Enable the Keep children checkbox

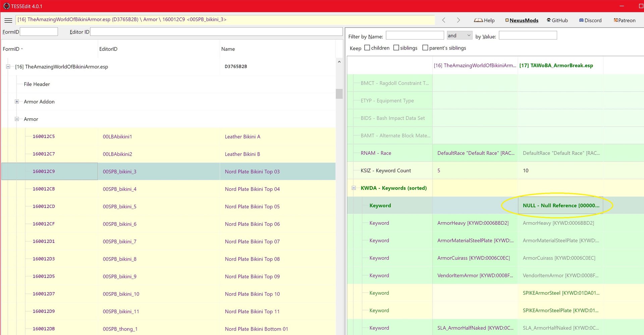pos(367,48)
